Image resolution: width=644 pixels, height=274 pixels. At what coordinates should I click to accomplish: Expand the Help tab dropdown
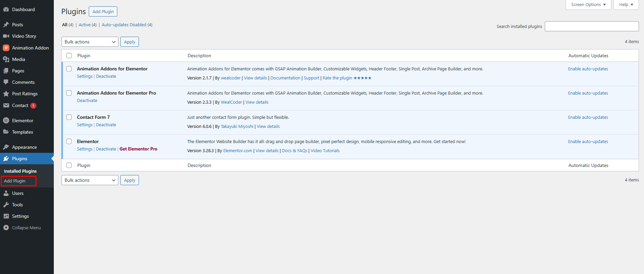[x=626, y=5]
